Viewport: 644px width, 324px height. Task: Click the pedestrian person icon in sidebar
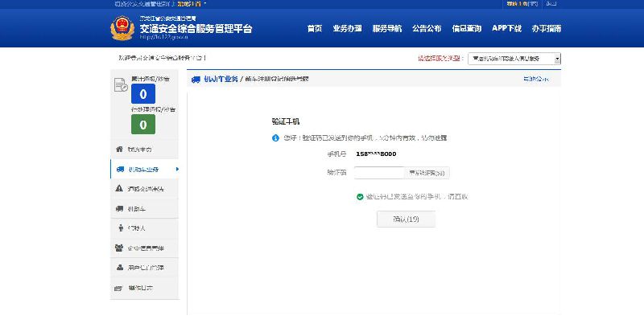tap(120, 228)
